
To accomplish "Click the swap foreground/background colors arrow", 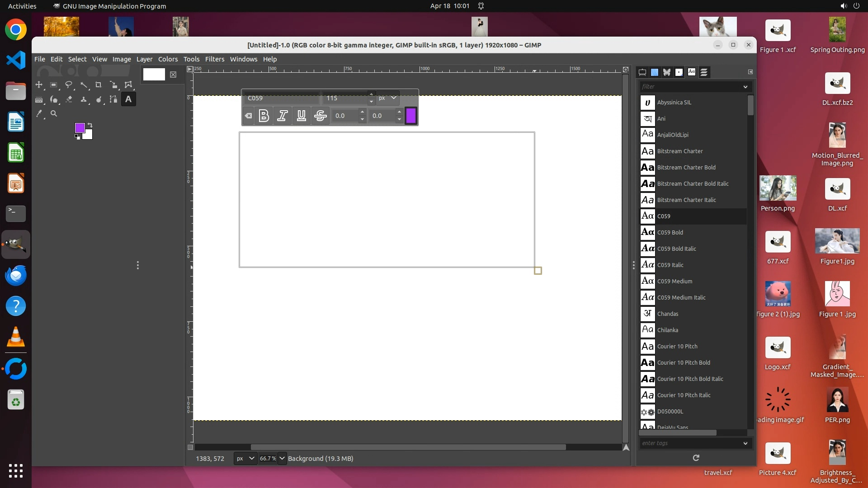I will 90,125.
